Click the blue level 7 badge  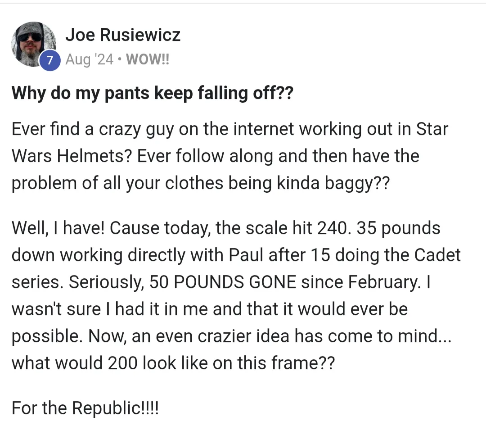click(50, 60)
